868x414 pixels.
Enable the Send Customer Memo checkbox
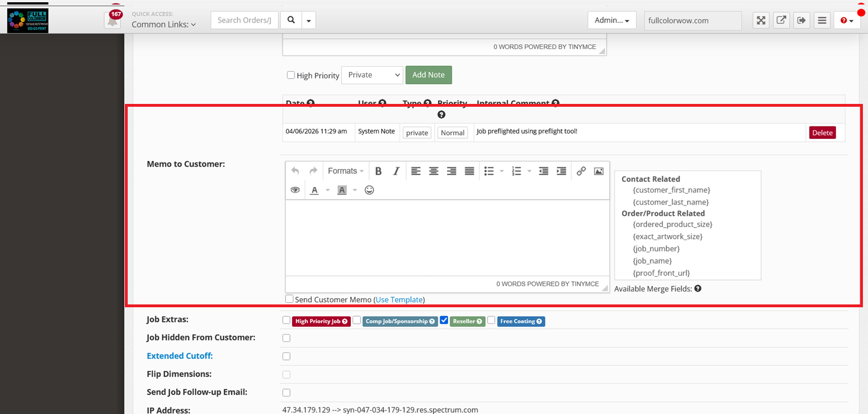point(289,299)
